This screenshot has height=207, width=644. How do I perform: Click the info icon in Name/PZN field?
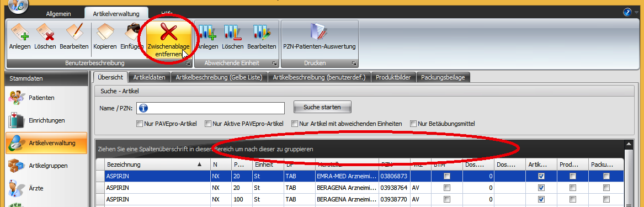(143, 108)
